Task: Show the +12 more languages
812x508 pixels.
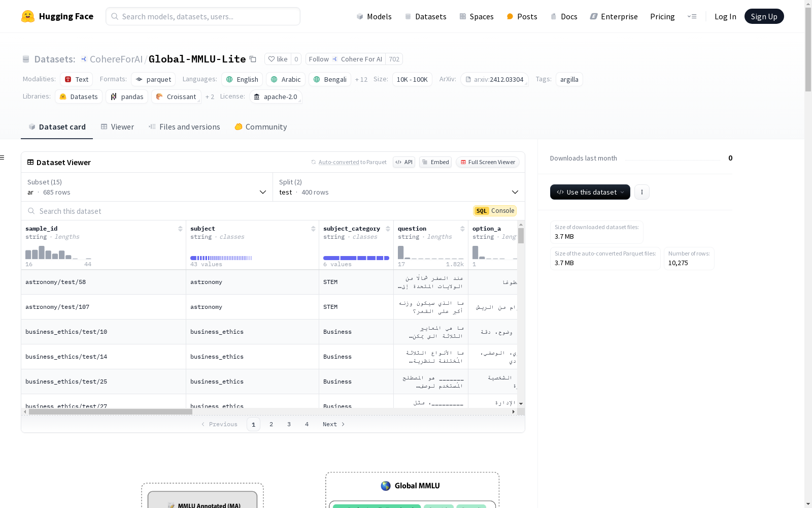Action: 361,79
